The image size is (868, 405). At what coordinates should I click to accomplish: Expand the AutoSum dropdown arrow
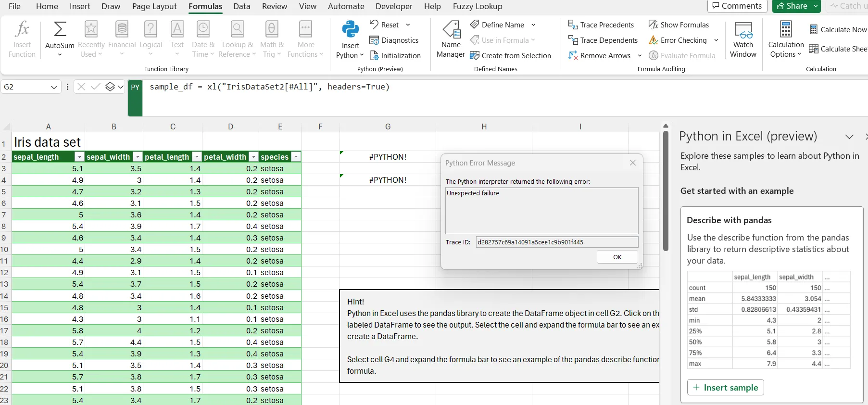click(x=60, y=55)
